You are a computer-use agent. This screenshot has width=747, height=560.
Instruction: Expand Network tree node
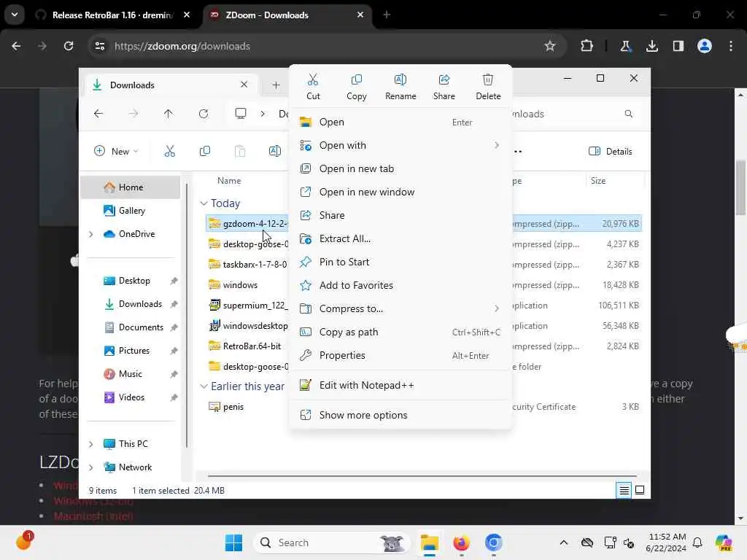point(91,467)
